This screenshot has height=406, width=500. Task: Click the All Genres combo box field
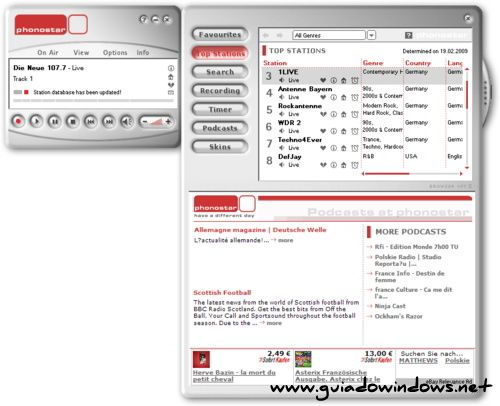coord(329,35)
